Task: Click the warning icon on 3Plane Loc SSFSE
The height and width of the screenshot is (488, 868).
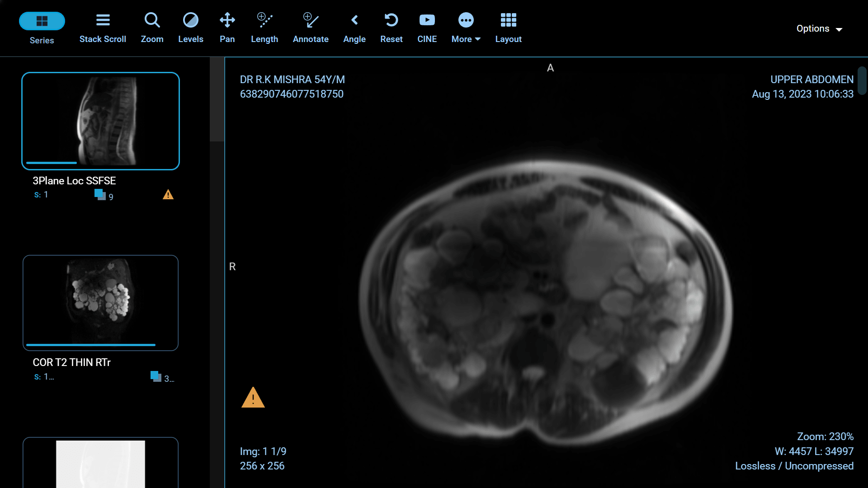Action: [x=168, y=194]
